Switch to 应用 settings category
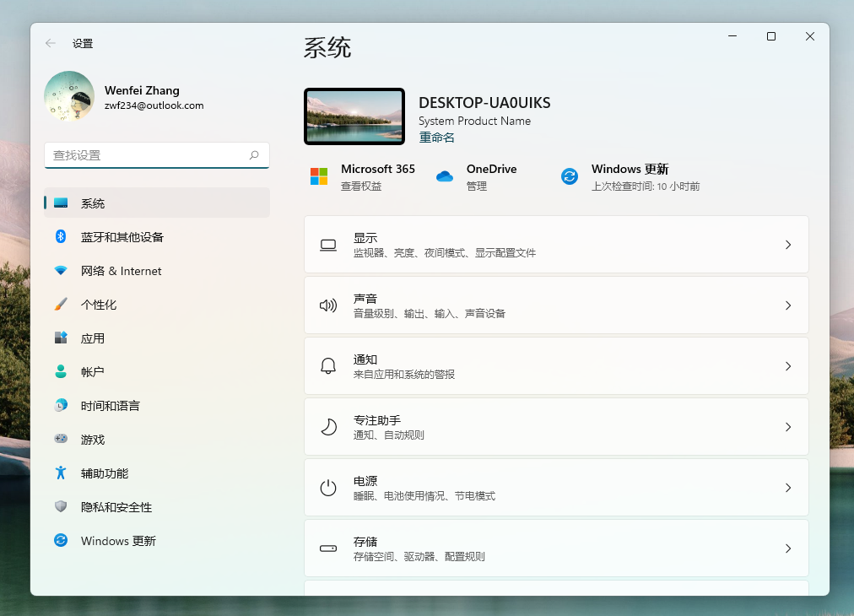 (157, 338)
